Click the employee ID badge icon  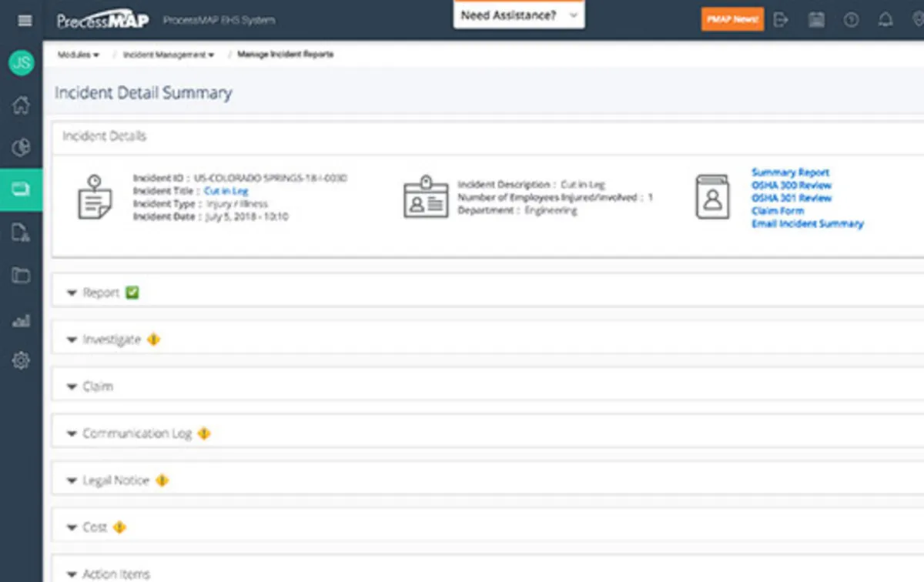click(x=426, y=197)
